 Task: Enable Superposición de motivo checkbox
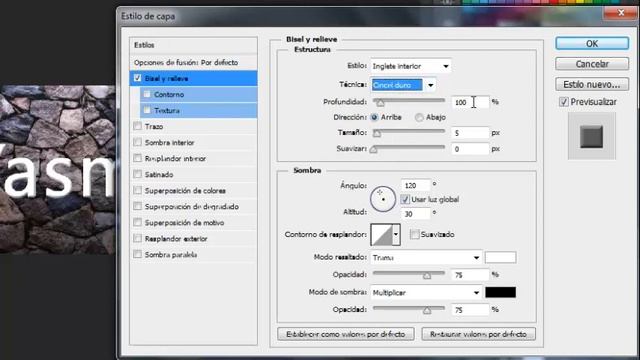coord(138,222)
